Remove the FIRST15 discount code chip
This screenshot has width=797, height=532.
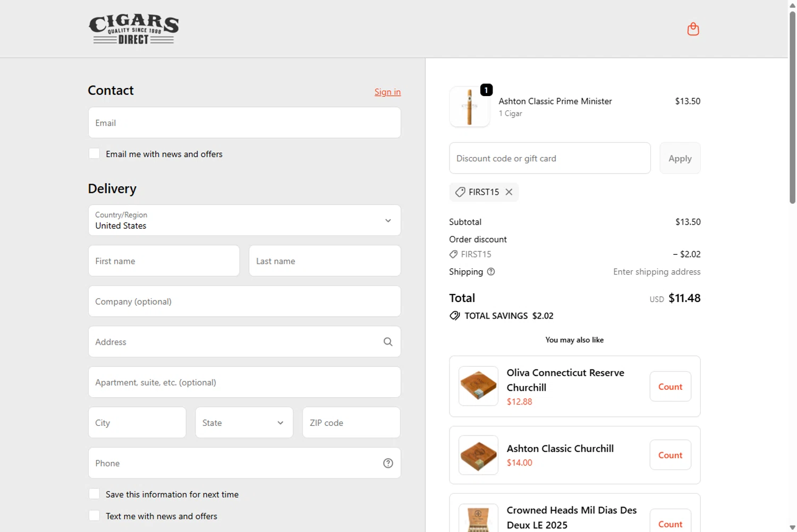point(509,192)
